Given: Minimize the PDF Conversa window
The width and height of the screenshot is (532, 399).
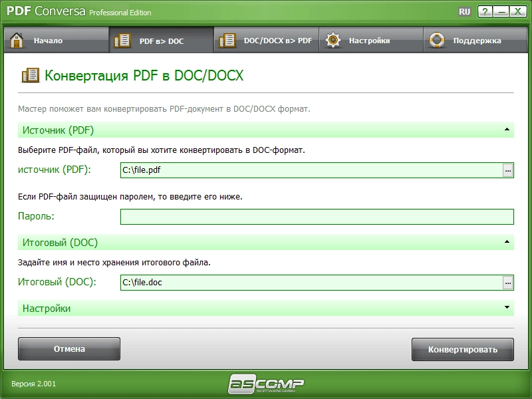Looking at the screenshot, I should coord(501,12).
